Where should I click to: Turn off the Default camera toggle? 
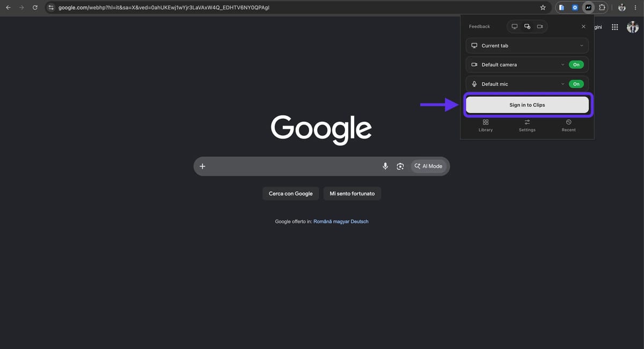point(576,64)
